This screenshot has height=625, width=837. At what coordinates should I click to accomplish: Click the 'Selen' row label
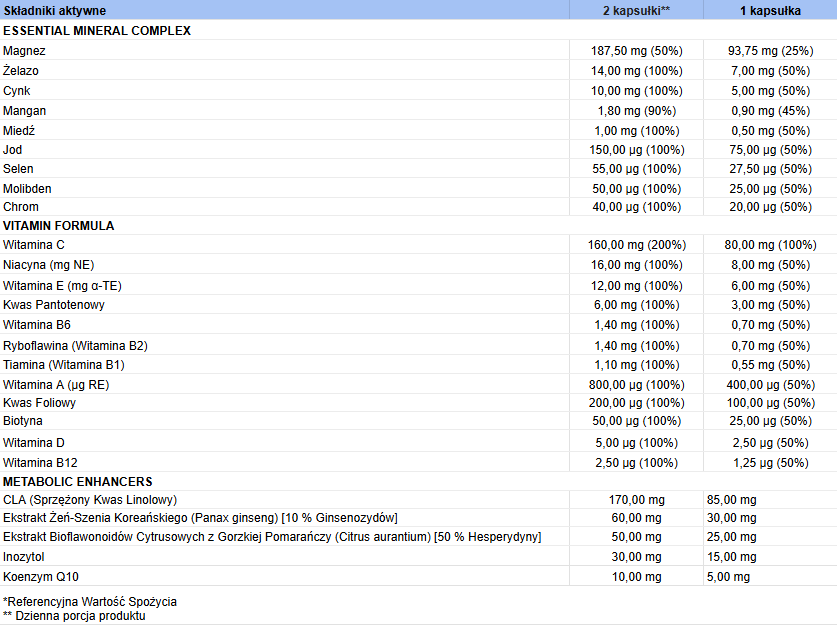(x=18, y=169)
